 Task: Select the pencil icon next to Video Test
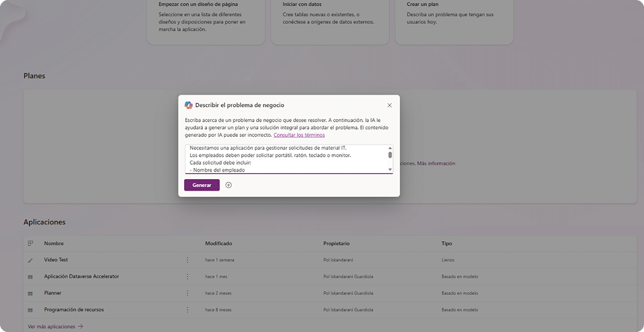point(31,260)
